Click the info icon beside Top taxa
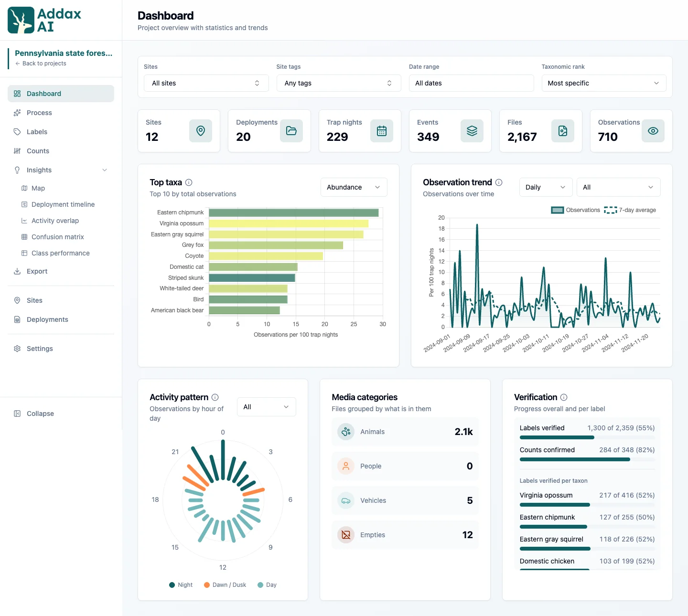688x616 pixels. click(x=189, y=182)
